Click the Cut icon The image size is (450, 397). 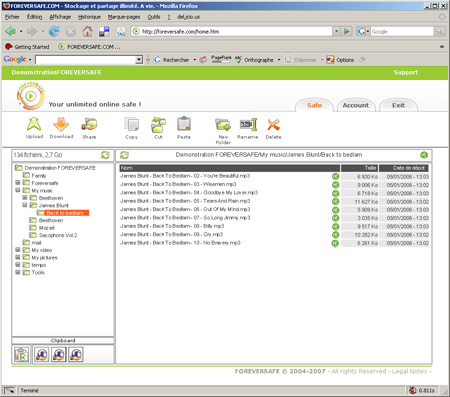(158, 124)
